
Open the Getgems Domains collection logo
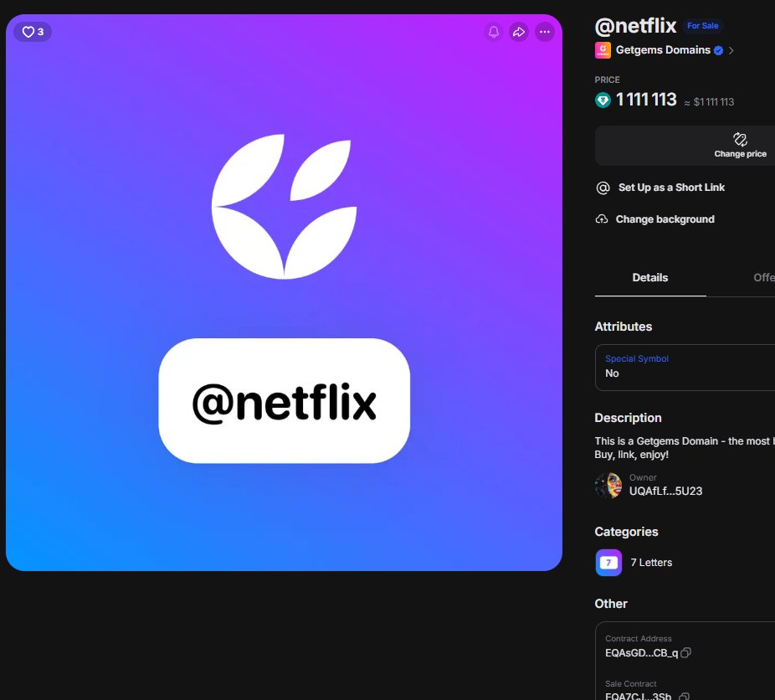[x=603, y=50]
